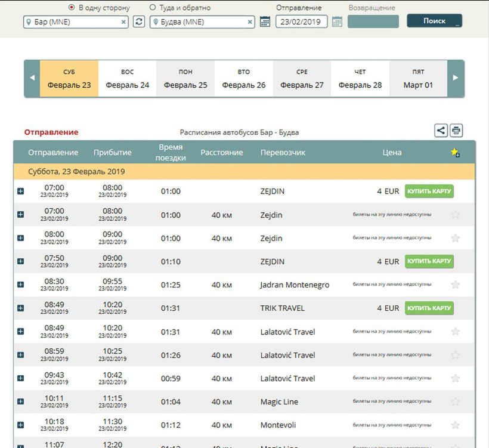489x448 pixels.
Task: Expand the 08:49 TRIK TRAVEL row
Action: (x=21, y=308)
